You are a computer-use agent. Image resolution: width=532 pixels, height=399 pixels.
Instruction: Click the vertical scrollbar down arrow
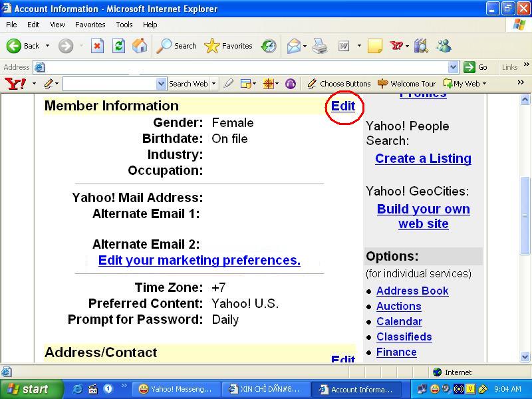click(525, 356)
